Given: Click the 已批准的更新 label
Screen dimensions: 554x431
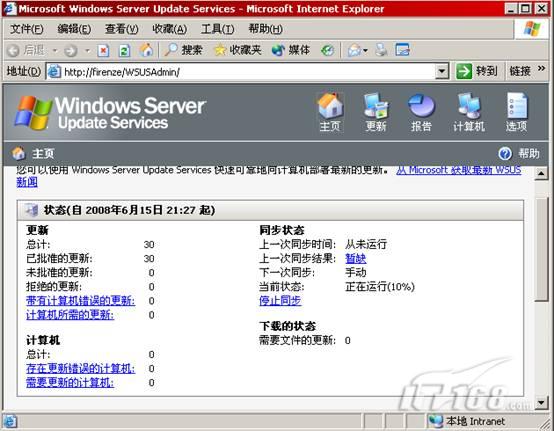Looking at the screenshot, I should click(x=59, y=259).
